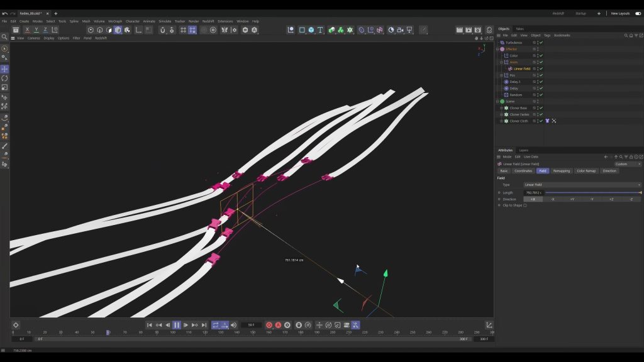Toggle the Turbulence object enable checkmark

[x=541, y=43]
